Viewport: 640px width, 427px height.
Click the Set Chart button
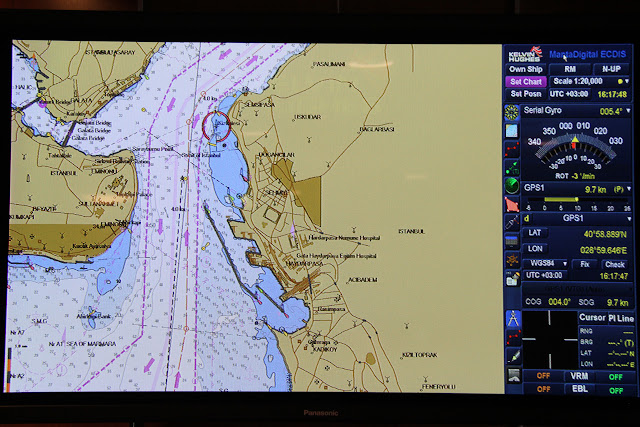pos(526,82)
